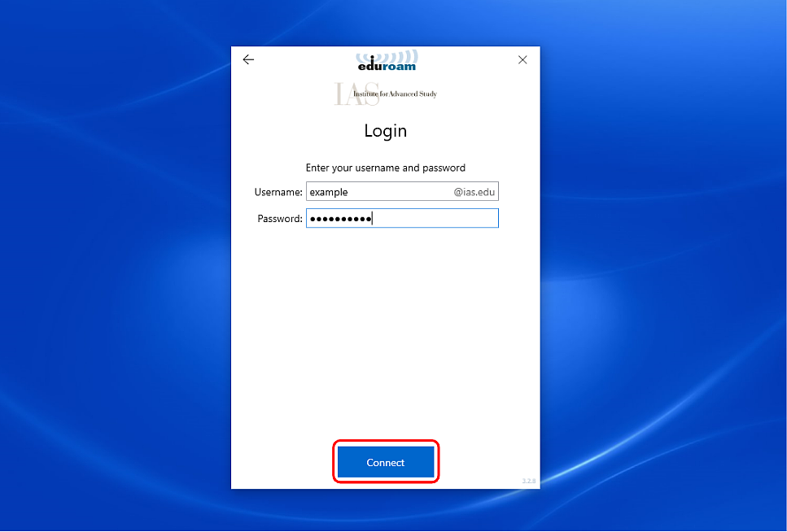787x532 pixels.
Task: Focus the Username input field
Action: 399,193
